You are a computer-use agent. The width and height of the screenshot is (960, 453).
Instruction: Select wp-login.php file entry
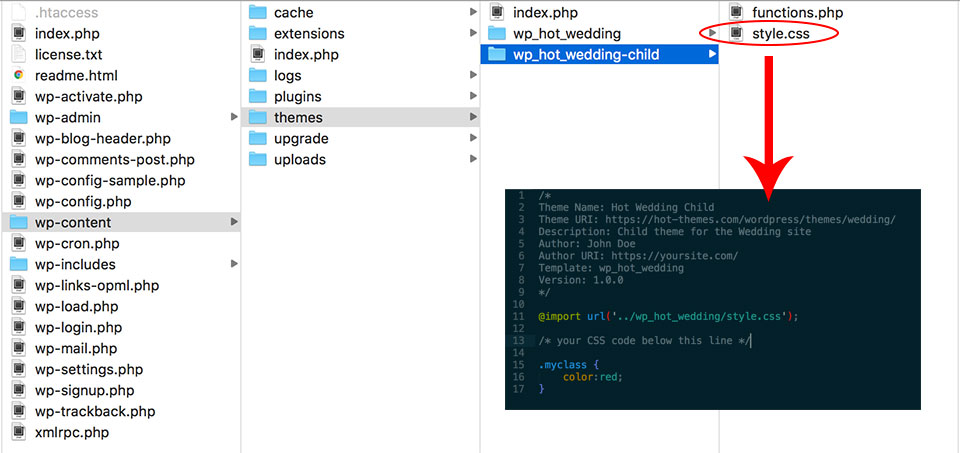78,327
